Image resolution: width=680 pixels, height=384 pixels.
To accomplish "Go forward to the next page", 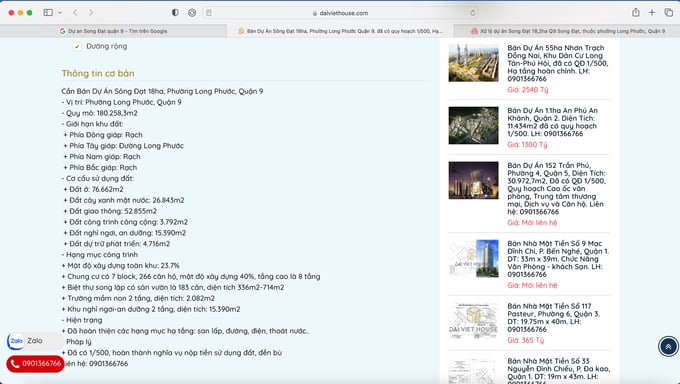I will [x=91, y=13].
